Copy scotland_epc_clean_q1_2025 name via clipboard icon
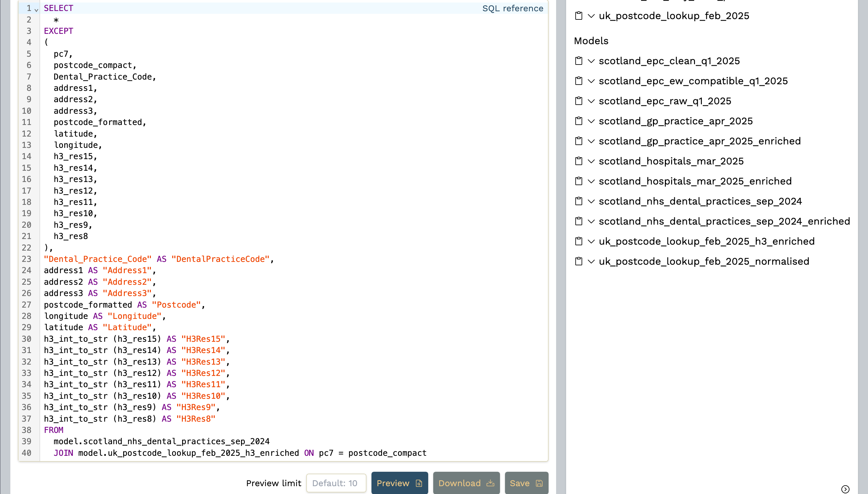 point(578,61)
